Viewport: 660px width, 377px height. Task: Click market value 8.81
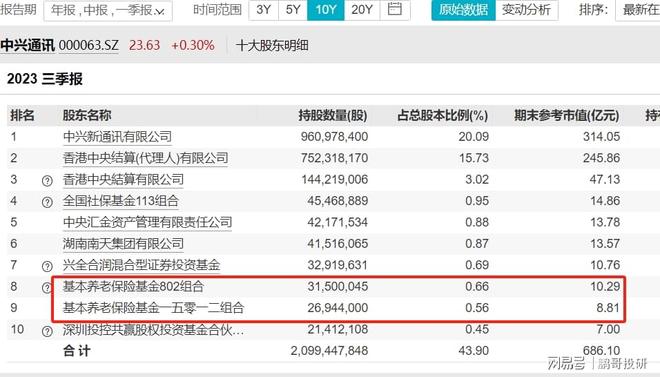608,308
